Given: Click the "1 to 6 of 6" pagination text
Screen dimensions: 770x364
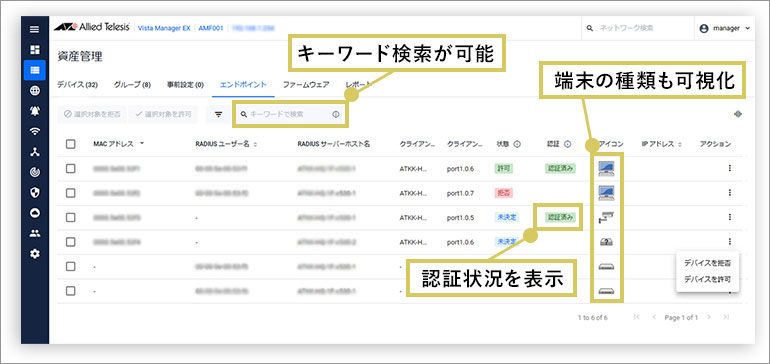Looking at the screenshot, I should click(592, 318).
